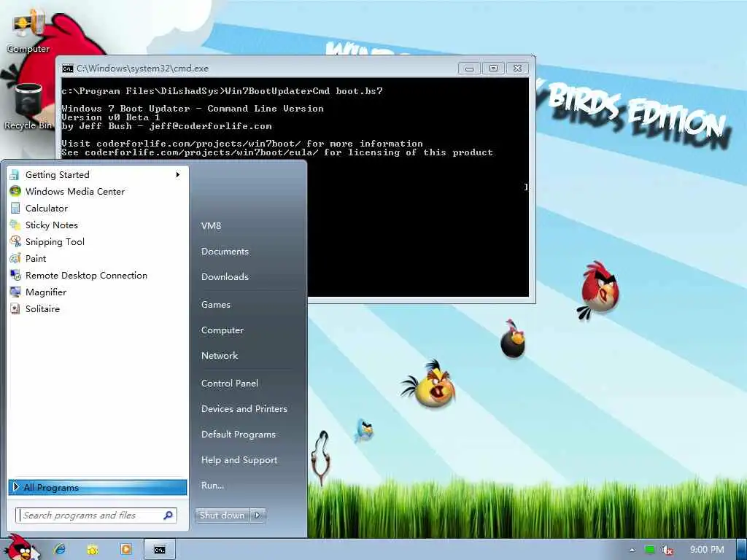This screenshot has height=560, width=747.
Task: Click the Angry Birds Start orb
Action: [21, 548]
